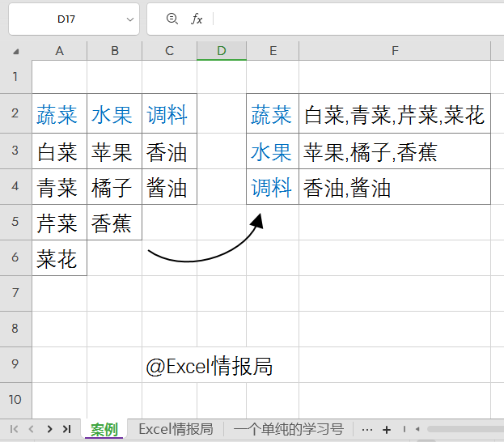504x442 pixels.
Task: Select cell F4 香油,酱油
Action: point(395,186)
